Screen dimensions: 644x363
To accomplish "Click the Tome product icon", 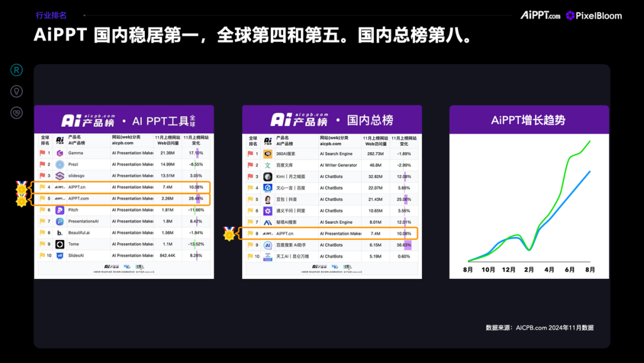I will click(60, 244).
